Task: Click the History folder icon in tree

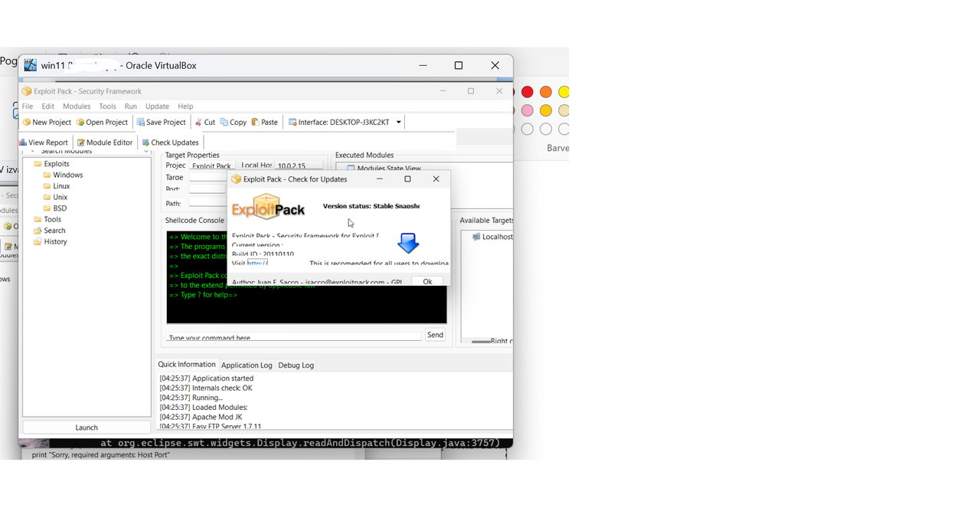Action: [x=38, y=242]
